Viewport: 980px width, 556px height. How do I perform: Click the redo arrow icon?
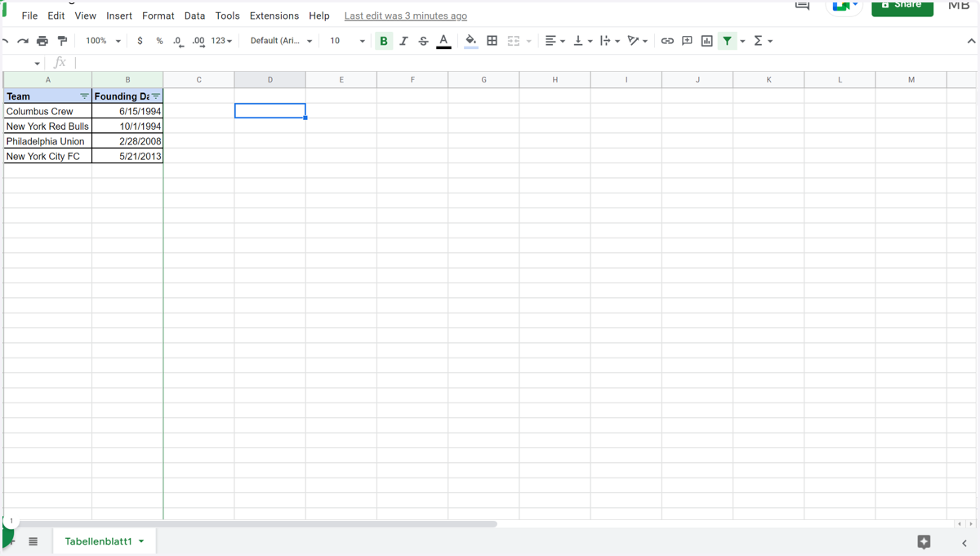click(23, 41)
